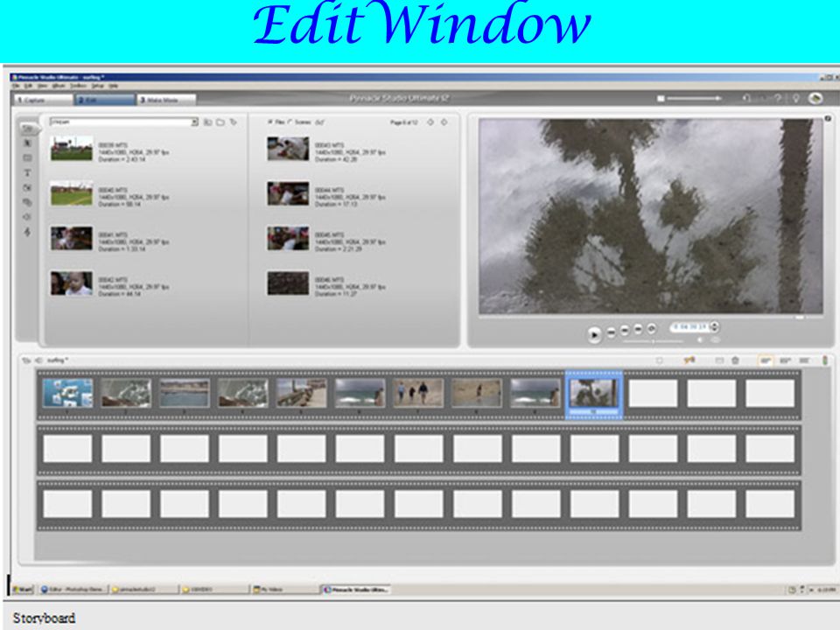Open the Toolbox menu
Image resolution: width=840 pixels, height=630 pixels.
(x=78, y=86)
